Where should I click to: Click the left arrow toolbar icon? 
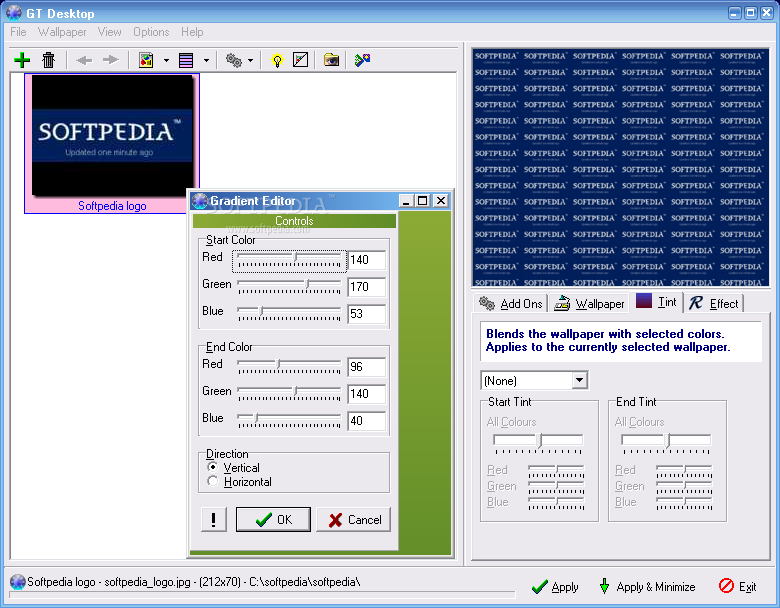84,60
